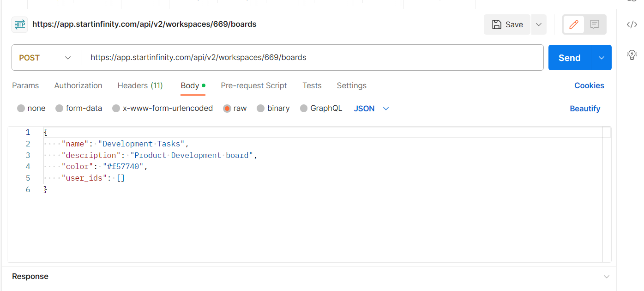This screenshot has height=291, width=644.
Task: Switch to the Authorization tab
Action: (x=78, y=85)
